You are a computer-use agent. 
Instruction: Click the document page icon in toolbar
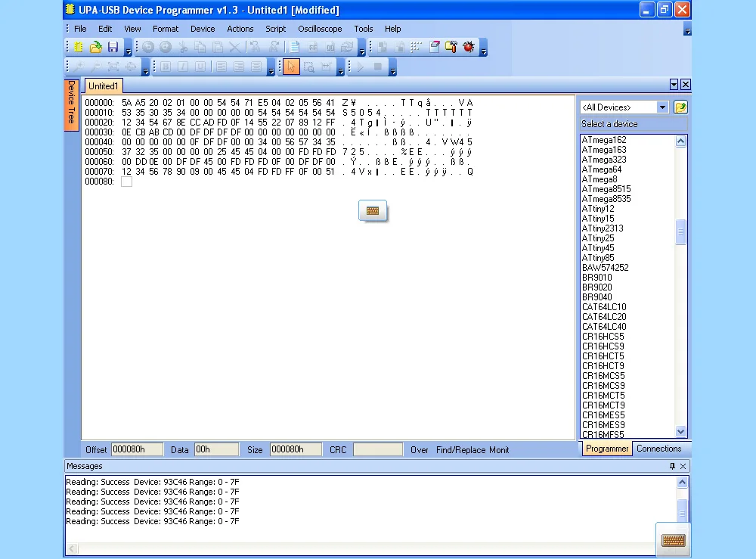pyautogui.click(x=295, y=47)
